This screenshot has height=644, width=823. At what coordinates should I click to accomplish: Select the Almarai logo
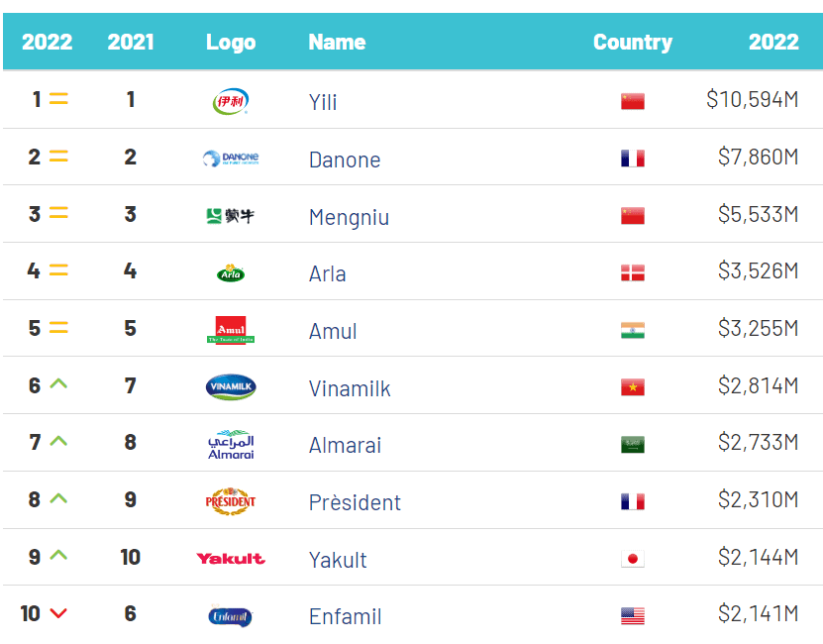pos(231,445)
